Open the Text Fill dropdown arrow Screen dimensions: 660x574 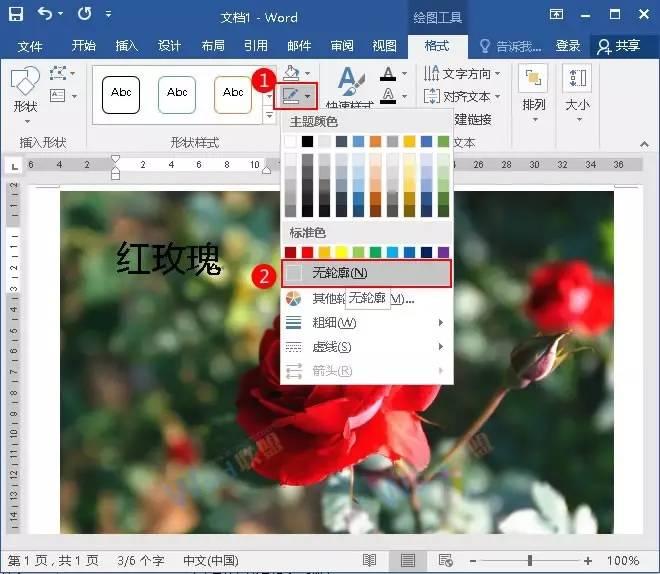pos(405,73)
